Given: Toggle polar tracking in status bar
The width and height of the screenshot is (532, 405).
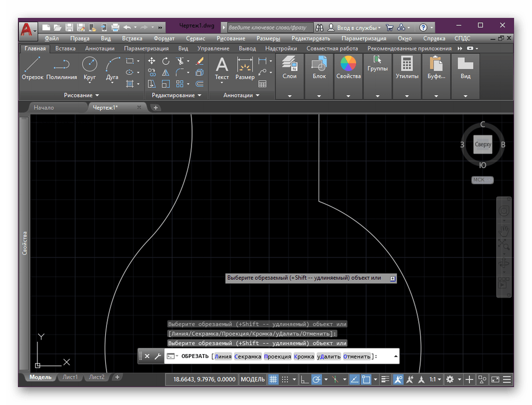Looking at the screenshot, I should 316,379.
